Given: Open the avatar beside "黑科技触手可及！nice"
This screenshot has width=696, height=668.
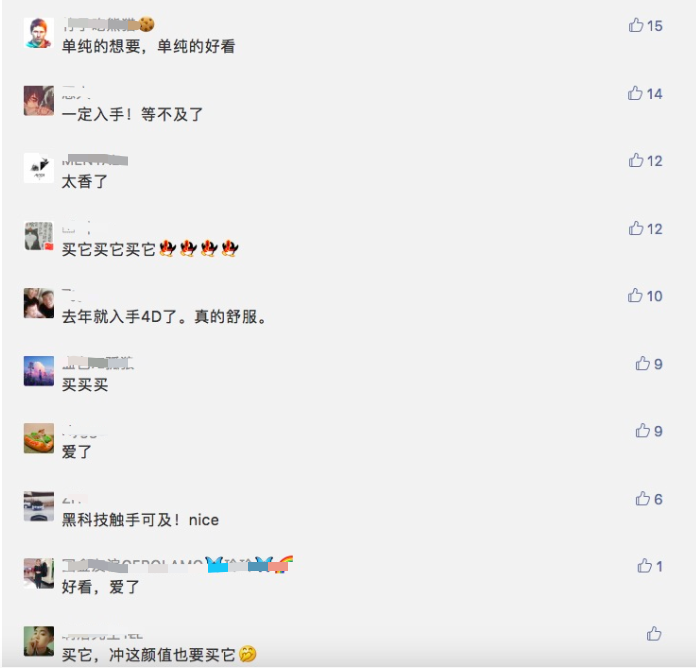Looking at the screenshot, I should (39, 506).
